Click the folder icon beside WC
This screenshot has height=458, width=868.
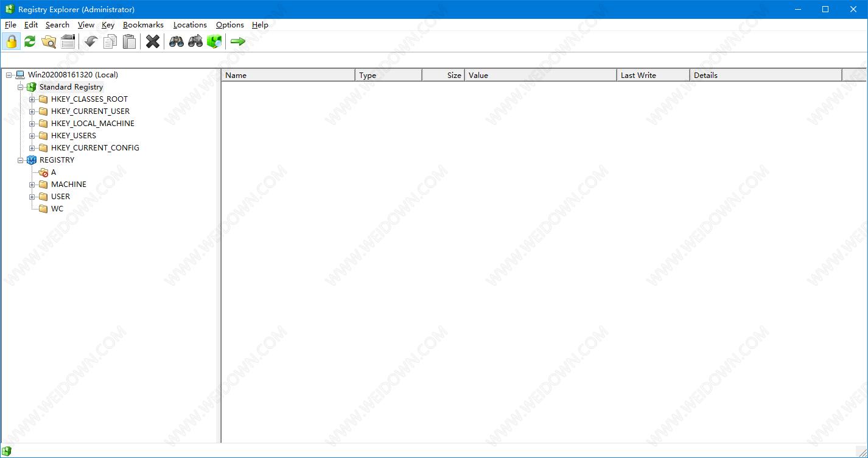[43, 209]
